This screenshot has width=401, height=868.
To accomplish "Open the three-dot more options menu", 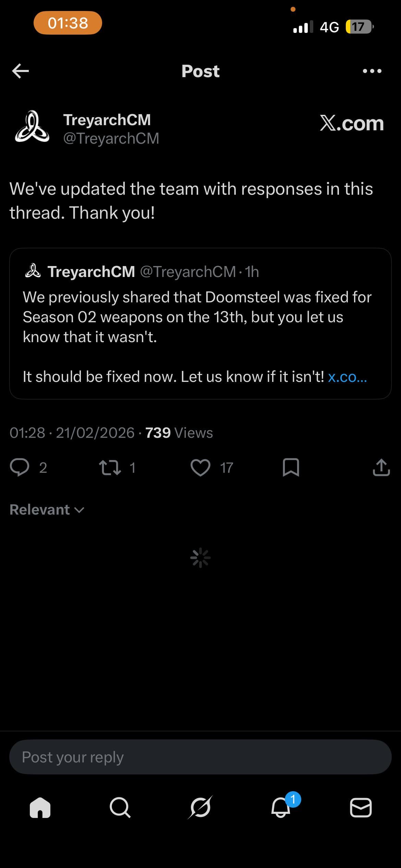I will point(372,71).
